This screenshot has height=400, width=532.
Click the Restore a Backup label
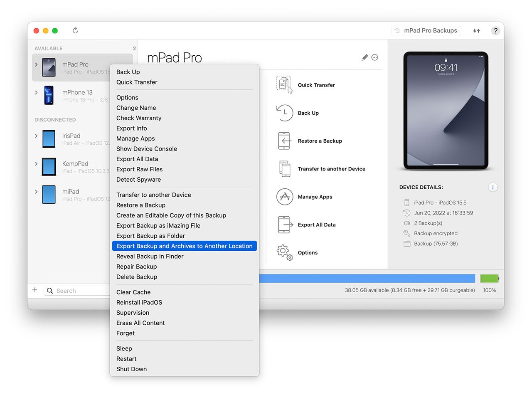coord(320,141)
